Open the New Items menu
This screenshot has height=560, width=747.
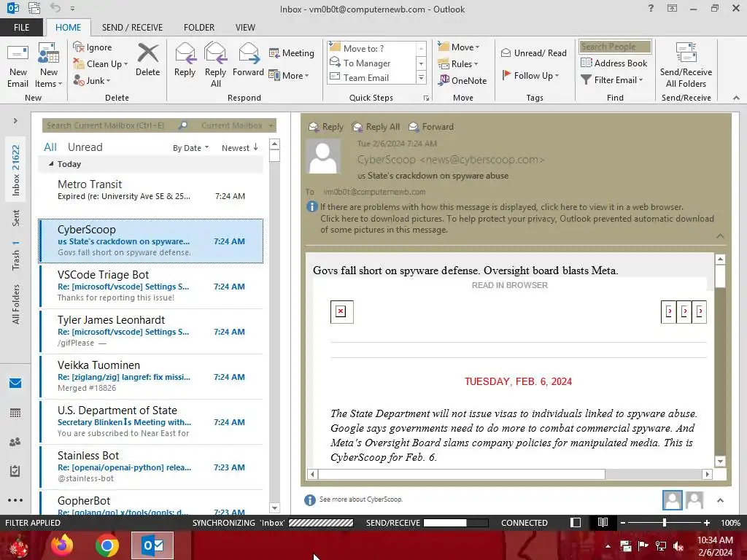click(49, 66)
